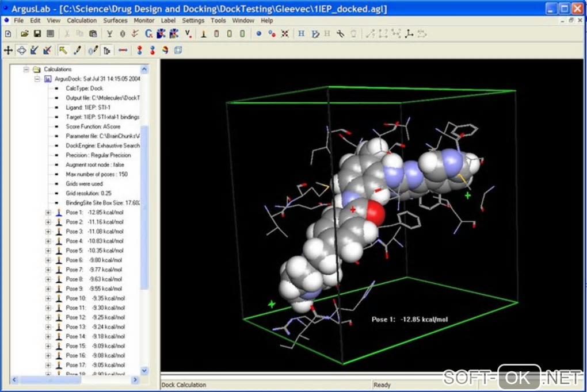
Task: Click the Open file folder icon
Action: pyautogui.click(x=25, y=34)
